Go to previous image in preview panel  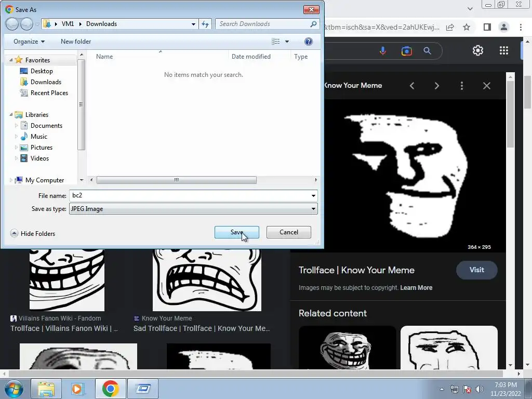[x=412, y=86]
